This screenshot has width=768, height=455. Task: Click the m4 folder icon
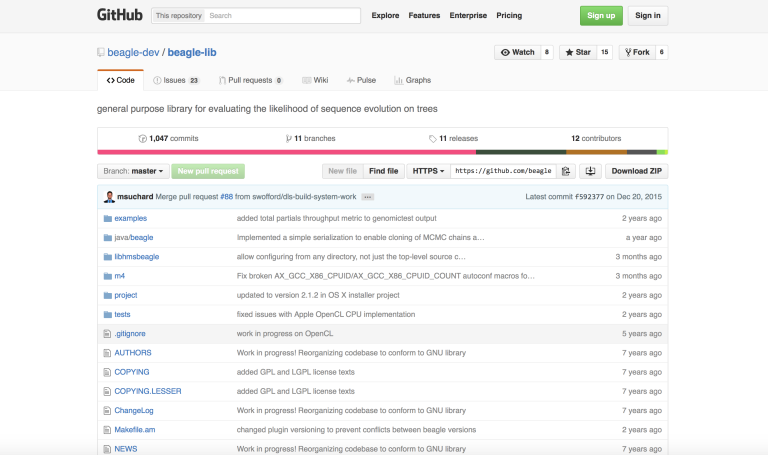(108, 276)
